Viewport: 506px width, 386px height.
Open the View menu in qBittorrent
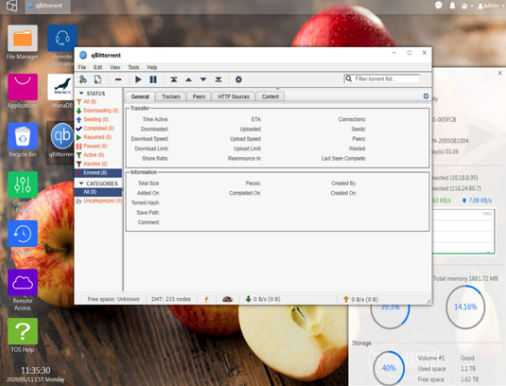tap(115, 67)
